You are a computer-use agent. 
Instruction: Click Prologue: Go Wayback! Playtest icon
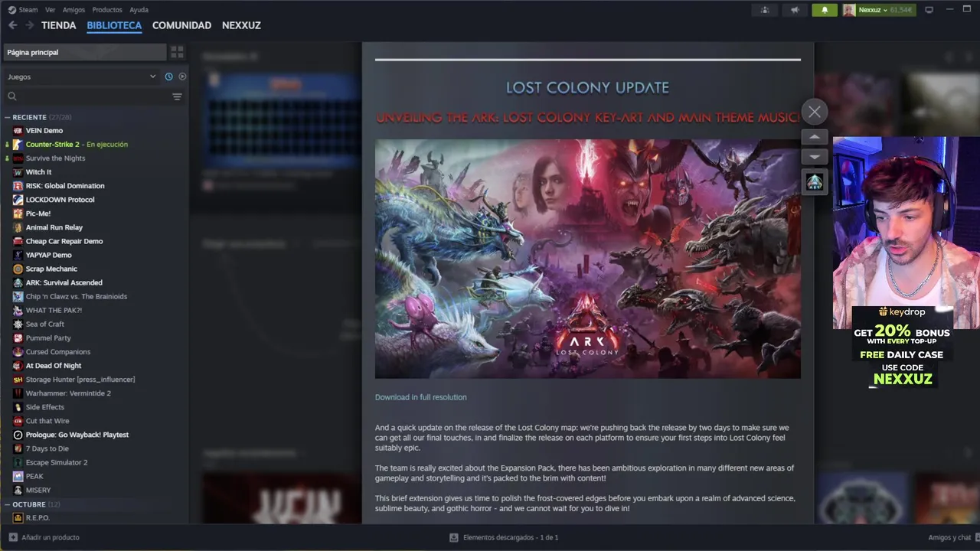coord(18,435)
